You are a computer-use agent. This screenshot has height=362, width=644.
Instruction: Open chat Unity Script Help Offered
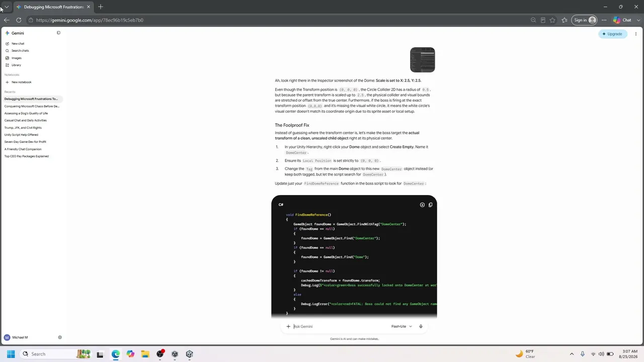coord(21,135)
